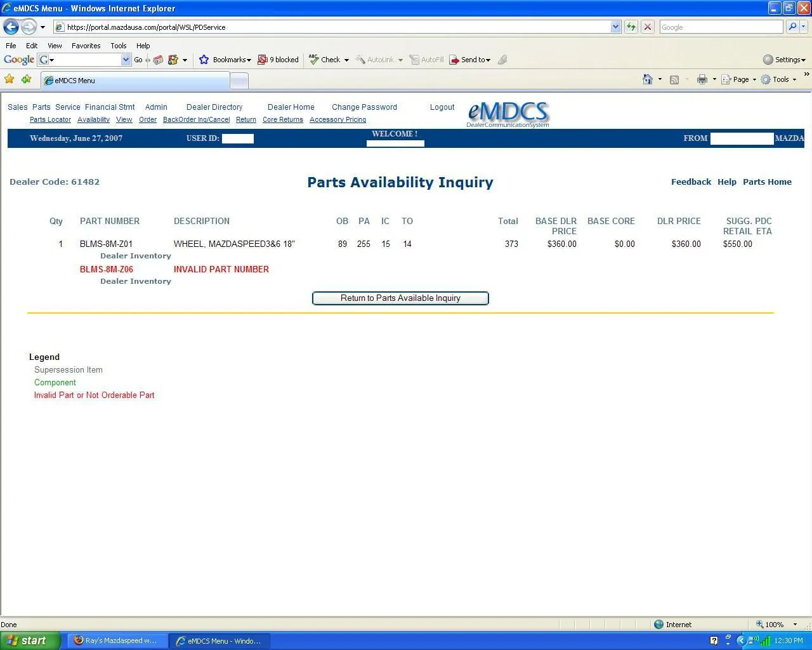The height and width of the screenshot is (650, 812).
Task: Open the Service section link
Action: tap(68, 107)
